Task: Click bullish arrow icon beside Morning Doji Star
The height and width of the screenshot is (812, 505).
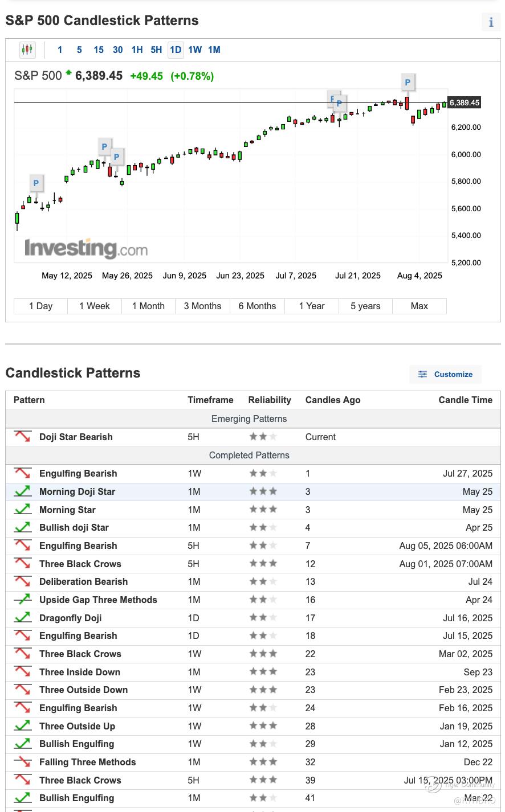Action: (x=23, y=491)
